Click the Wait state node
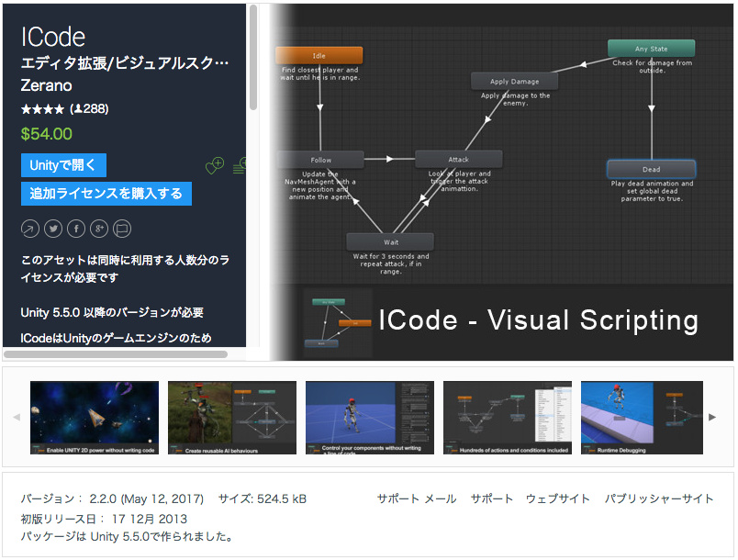The width and height of the screenshot is (738, 560). [391, 242]
